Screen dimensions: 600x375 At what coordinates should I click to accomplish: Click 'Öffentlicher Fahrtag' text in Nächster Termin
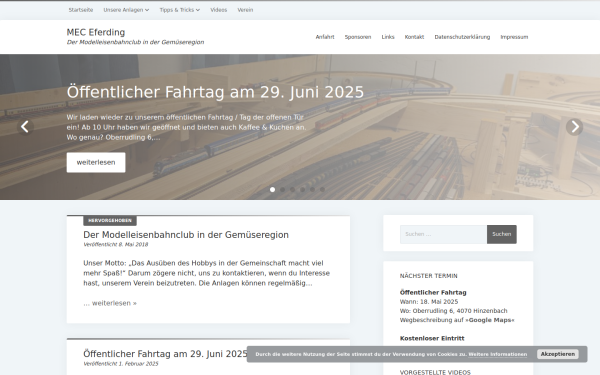click(x=433, y=292)
